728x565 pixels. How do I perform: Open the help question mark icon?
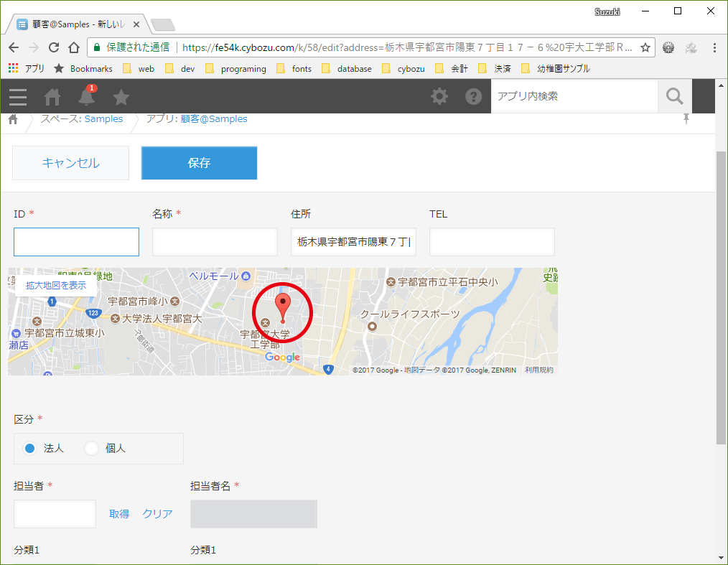click(474, 96)
